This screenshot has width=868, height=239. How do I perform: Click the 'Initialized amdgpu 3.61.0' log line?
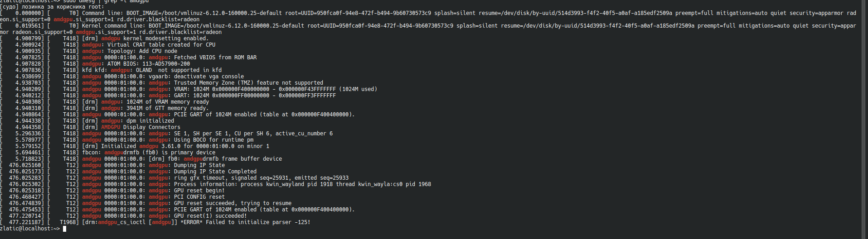pos(181,146)
